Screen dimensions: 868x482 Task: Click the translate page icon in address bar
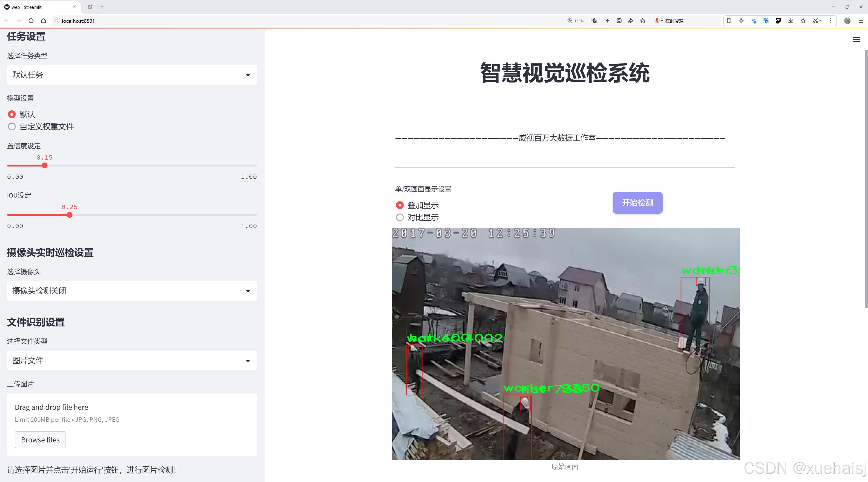[x=594, y=21]
